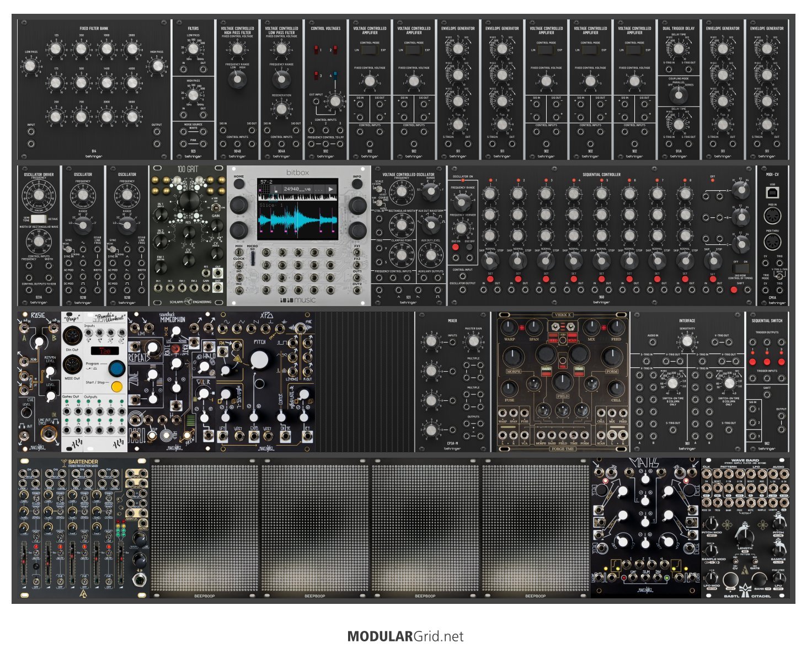Click Coupling Mode knob on Dual Trigger Delay
Image resolution: width=812 pixels, height=648 pixels.
pos(679,94)
